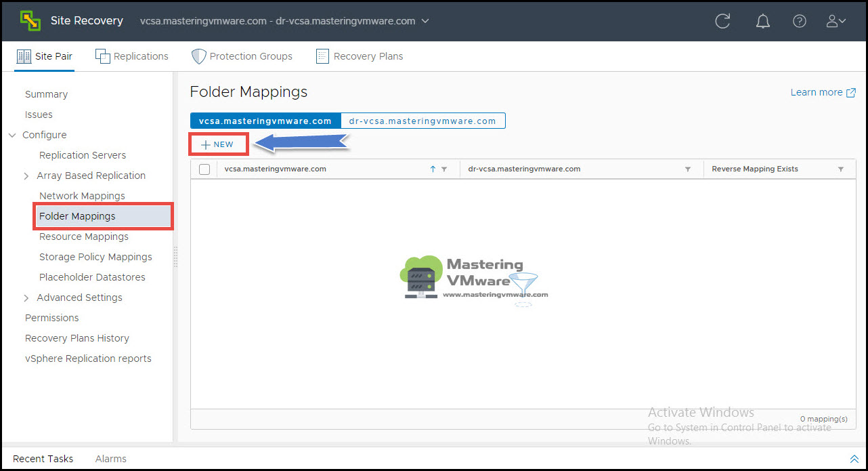Open the site pair dropdown in header
Image resolution: width=868 pixels, height=471 pixels.
(x=425, y=21)
